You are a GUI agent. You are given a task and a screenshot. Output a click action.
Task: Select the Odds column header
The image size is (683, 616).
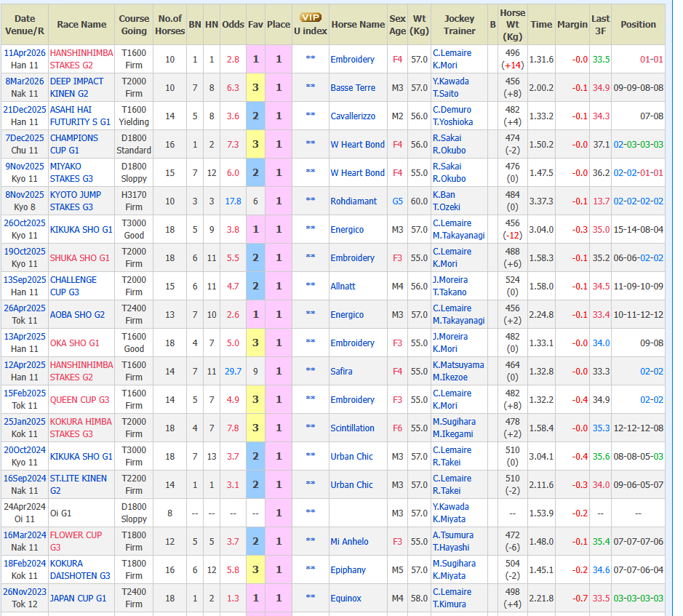(x=233, y=25)
